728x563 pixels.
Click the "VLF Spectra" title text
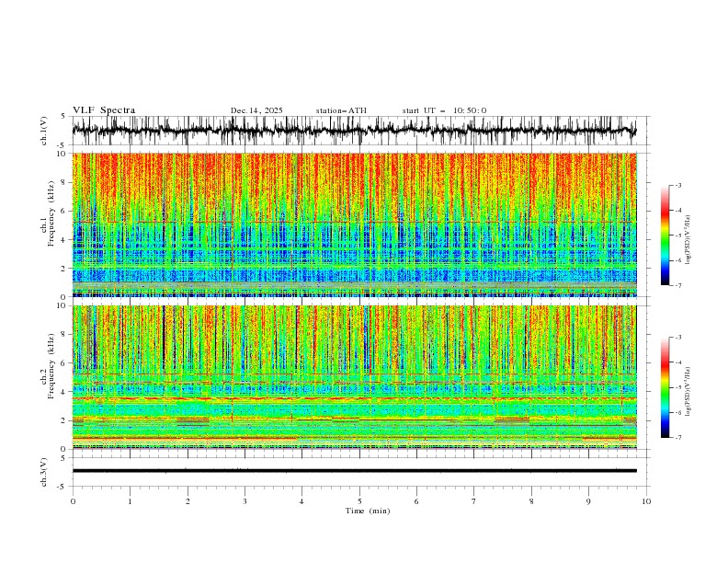pos(104,110)
